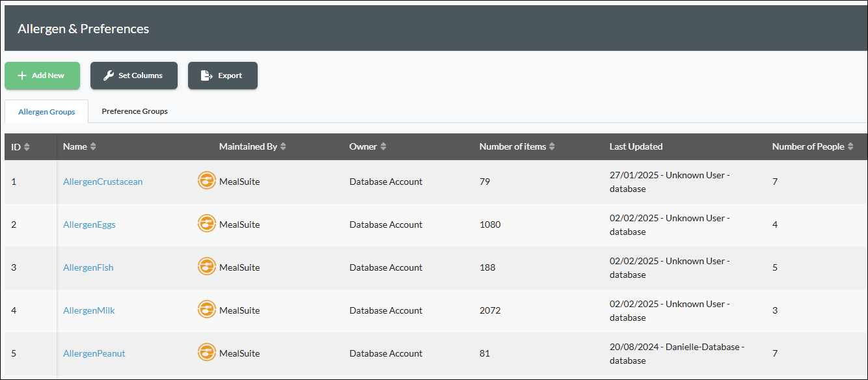Image resolution: width=868 pixels, height=380 pixels.
Task: Sort by the Name column arrows
Action: [x=93, y=147]
